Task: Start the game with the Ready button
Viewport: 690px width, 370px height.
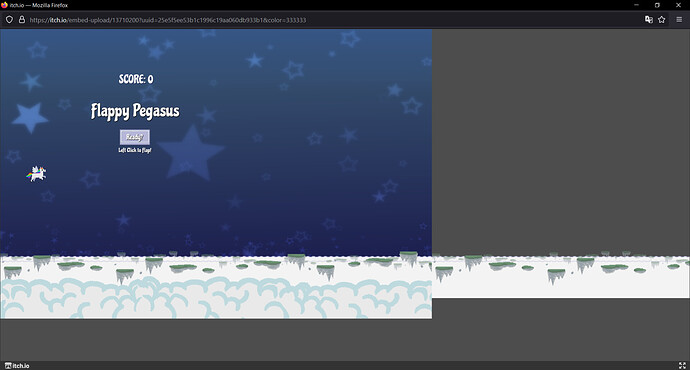Action: pos(135,137)
